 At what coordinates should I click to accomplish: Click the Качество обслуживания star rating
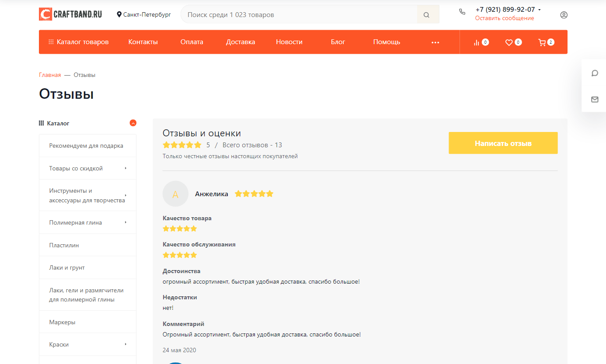point(180,255)
